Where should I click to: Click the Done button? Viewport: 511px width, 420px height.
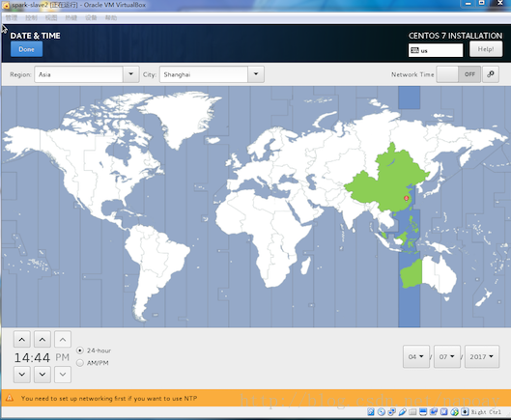tap(26, 49)
